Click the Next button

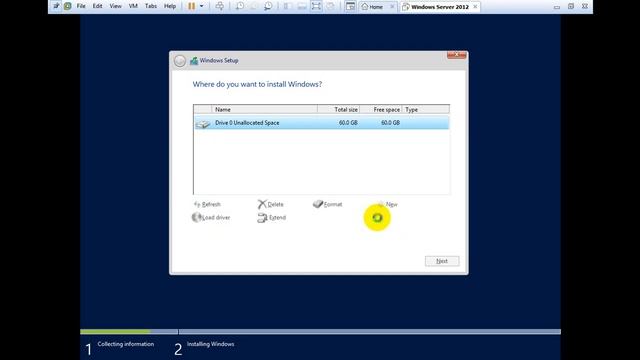tap(442, 261)
